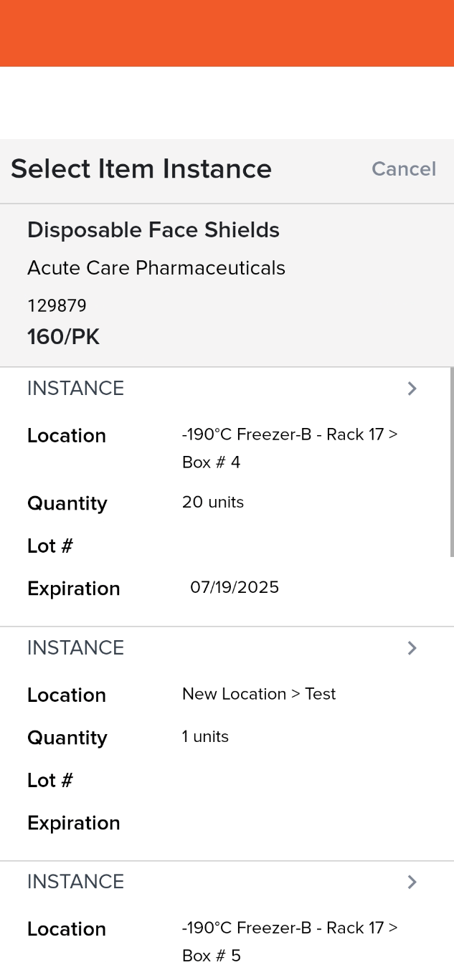
Task: Tap the 07/19/2025 expiration date
Action: (234, 587)
